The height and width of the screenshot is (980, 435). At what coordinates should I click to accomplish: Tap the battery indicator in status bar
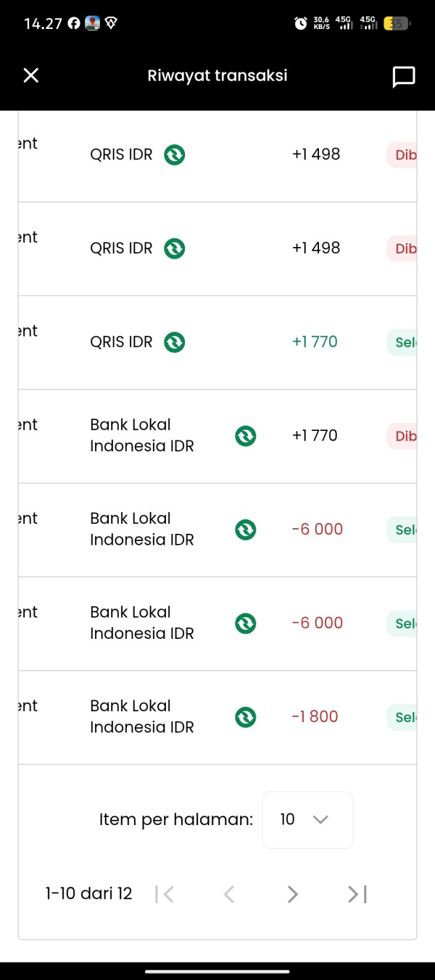point(396,23)
